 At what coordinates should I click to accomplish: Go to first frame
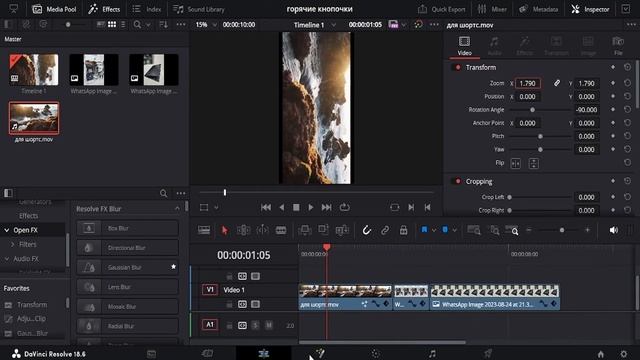point(266,207)
